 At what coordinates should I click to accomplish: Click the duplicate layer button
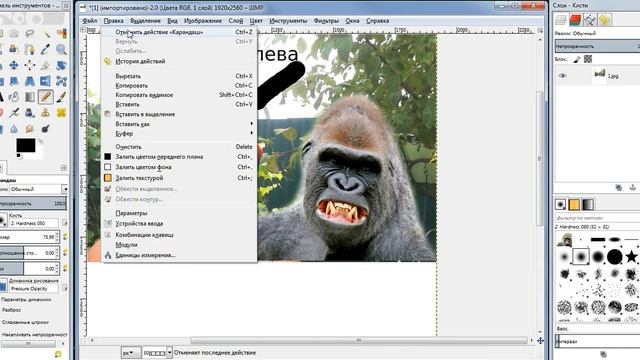pyautogui.click(x=619, y=187)
